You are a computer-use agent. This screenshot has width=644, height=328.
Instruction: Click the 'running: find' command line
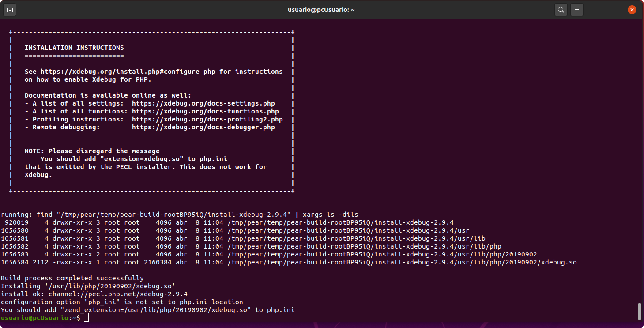[179, 215]
